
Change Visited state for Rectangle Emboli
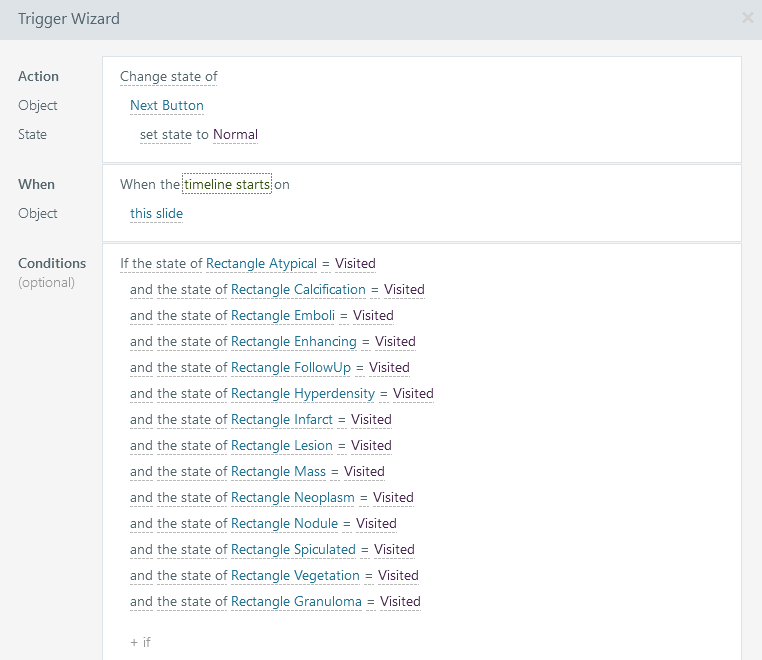point(373,316)
